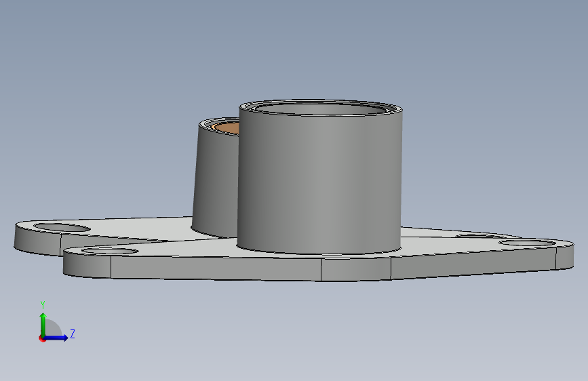
Task: Select the front vertical face of the flange plate
Action: point(216,268)
